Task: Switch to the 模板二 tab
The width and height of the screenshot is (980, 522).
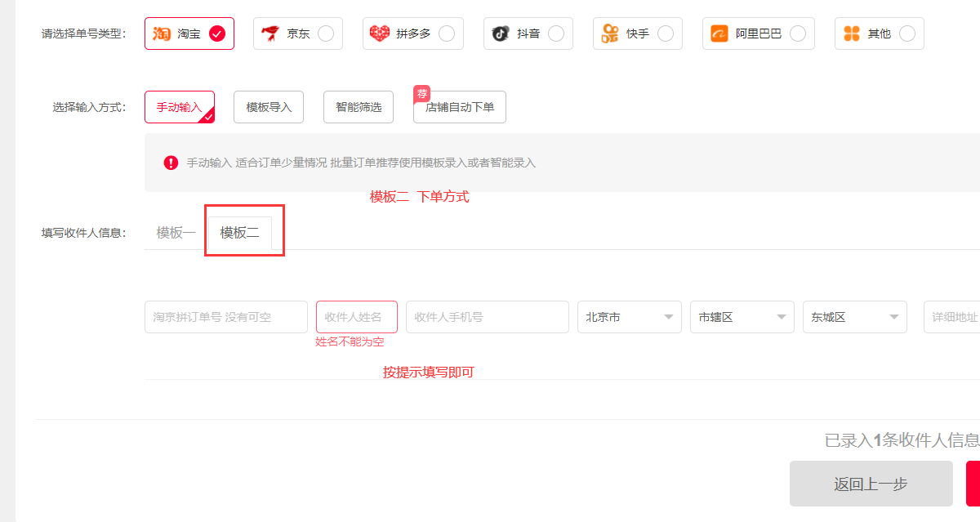Action: click(x=239, y=233)
